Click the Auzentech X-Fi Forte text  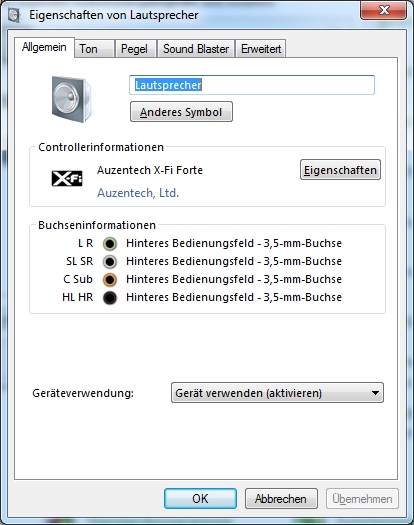(x=150, y=170)
